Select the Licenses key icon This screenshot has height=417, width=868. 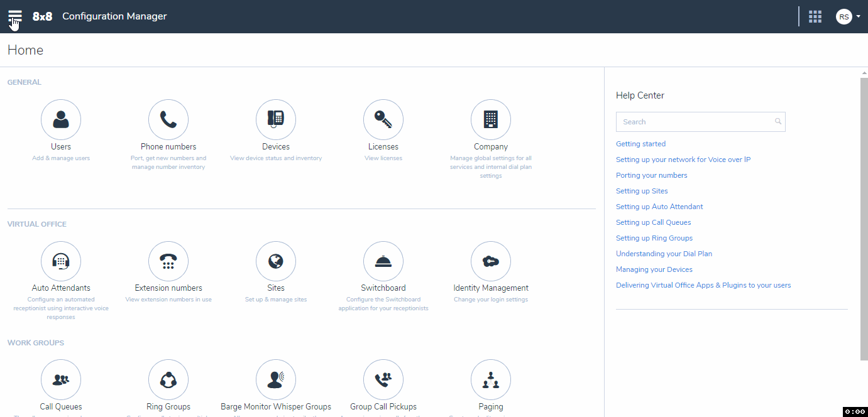383,119
